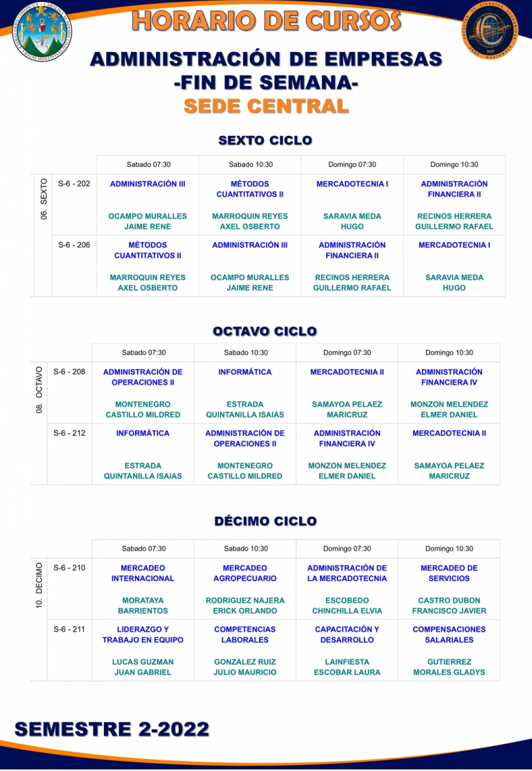The height and width of the screenshot is (771, 532).
Task: Select the DÉCIMO CICLO heading
Action: [265, 521]
